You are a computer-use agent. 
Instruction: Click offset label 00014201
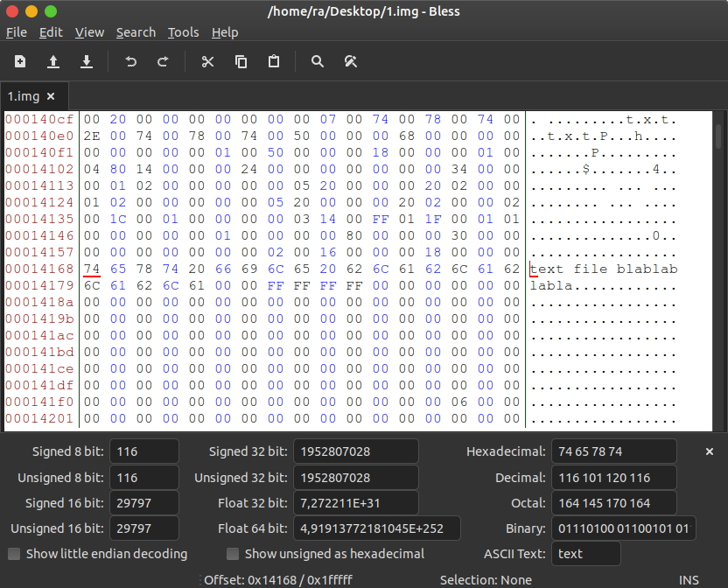click(39, 418)
